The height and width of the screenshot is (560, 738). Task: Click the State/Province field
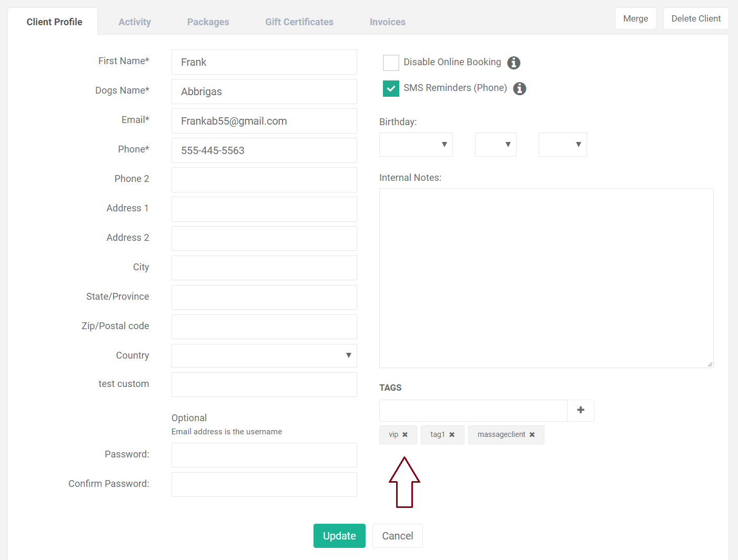click(x=264, y=297)
